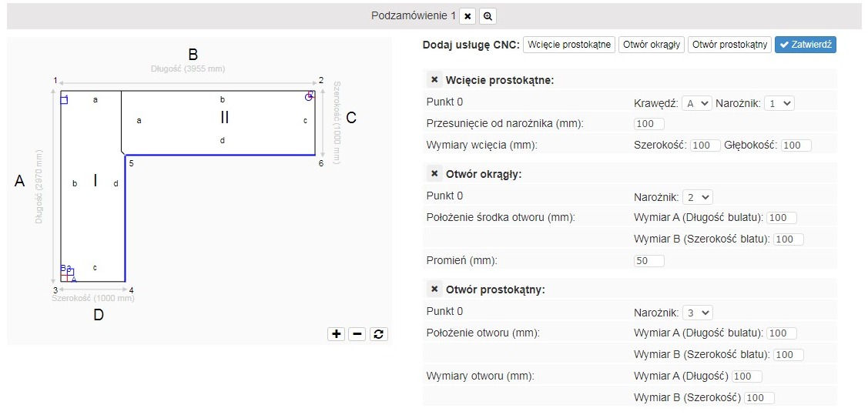
Task: Click the Głębokość input field
Action: (x=796, y=145)
